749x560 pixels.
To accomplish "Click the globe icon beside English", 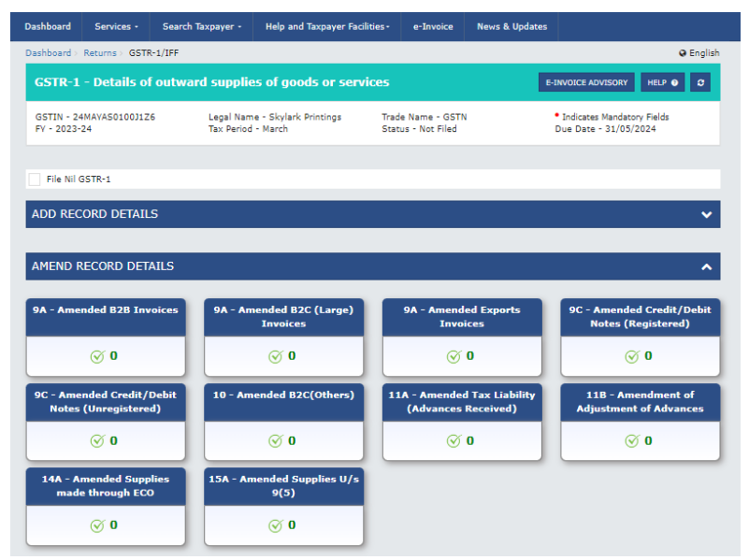I will tap(683, 53).
